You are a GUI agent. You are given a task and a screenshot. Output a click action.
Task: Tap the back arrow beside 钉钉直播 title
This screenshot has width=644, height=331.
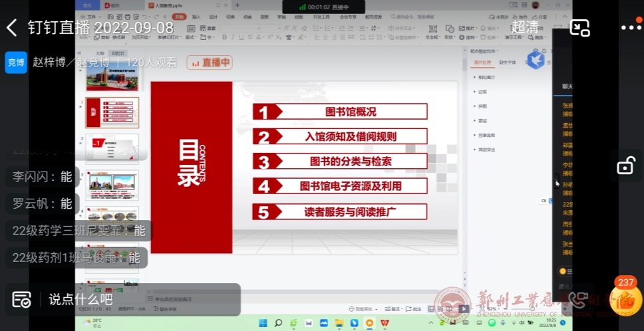tap(11, 27)
